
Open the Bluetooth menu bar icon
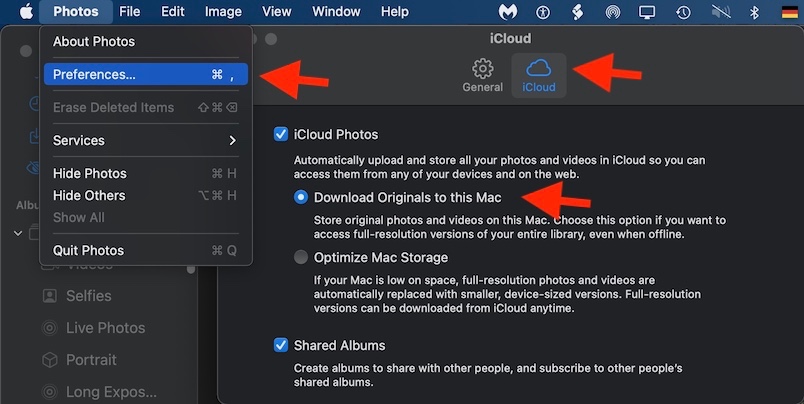click(x=754, y=12)
